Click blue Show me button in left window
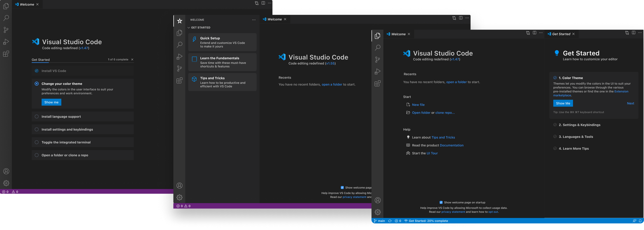Viewport: 644px width, 230px height. pyautogui.click(x=51, y=102)
